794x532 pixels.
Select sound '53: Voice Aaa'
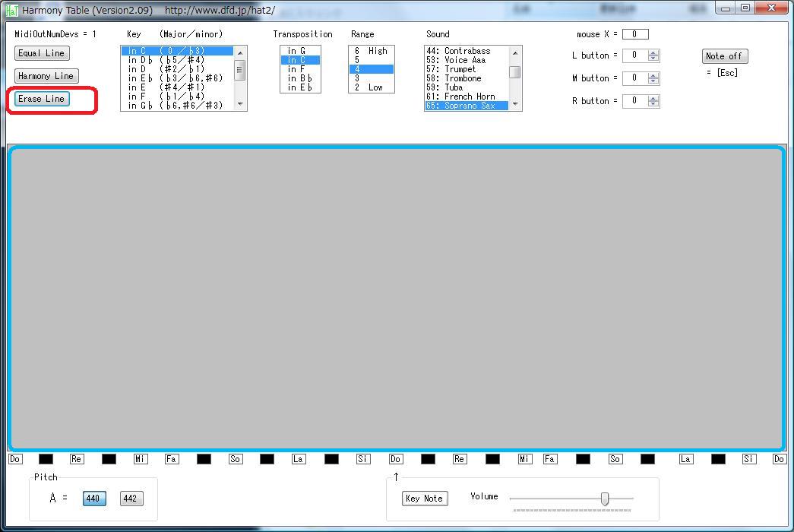pos(467,60)
